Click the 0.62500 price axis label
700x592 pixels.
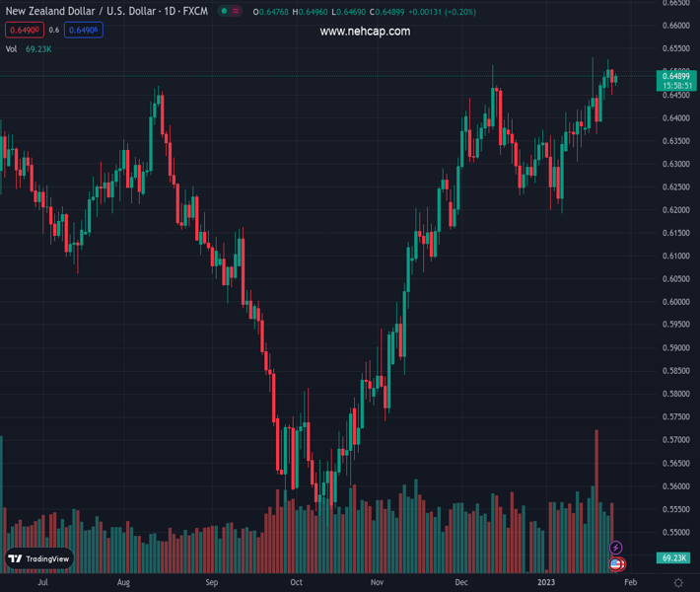(x=676, y=186)
